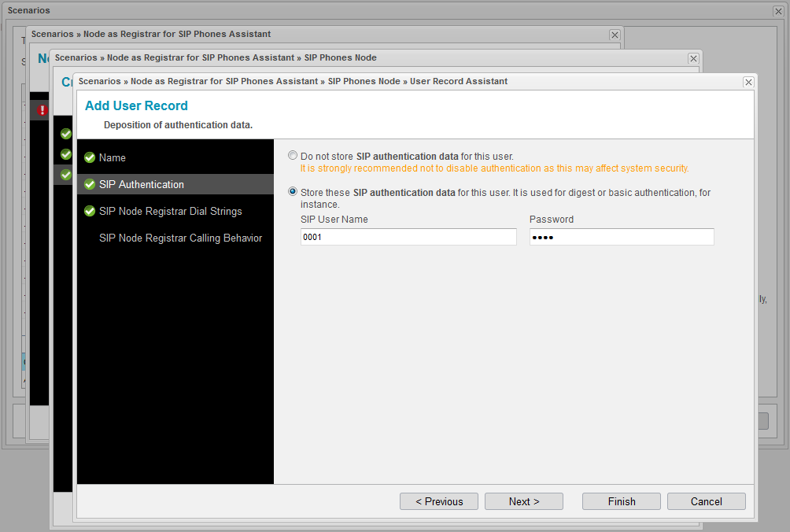Click the 'Next >' button

point(523,501)
